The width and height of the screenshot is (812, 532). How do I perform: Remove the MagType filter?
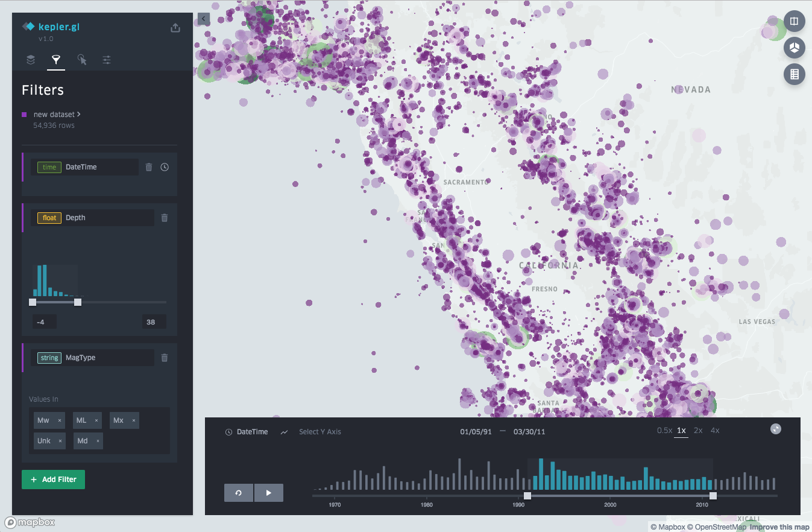[165, 358]
